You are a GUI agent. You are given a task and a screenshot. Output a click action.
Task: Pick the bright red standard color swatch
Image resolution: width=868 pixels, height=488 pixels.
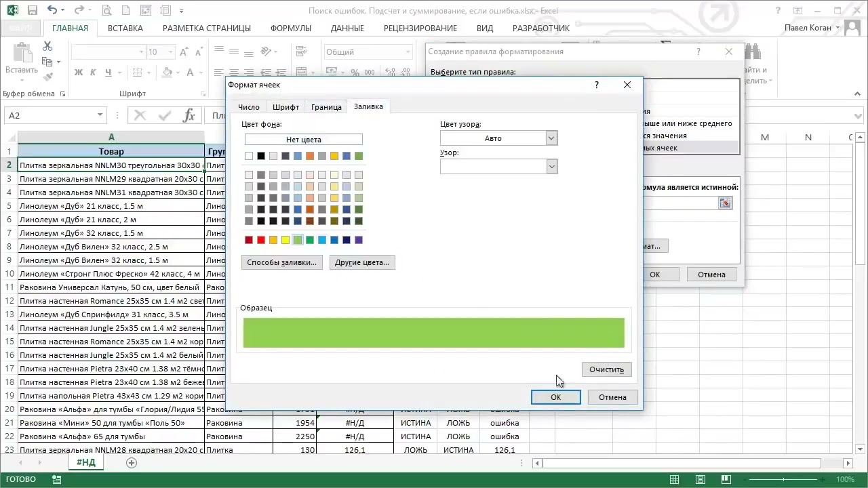[x=261, y=240]
